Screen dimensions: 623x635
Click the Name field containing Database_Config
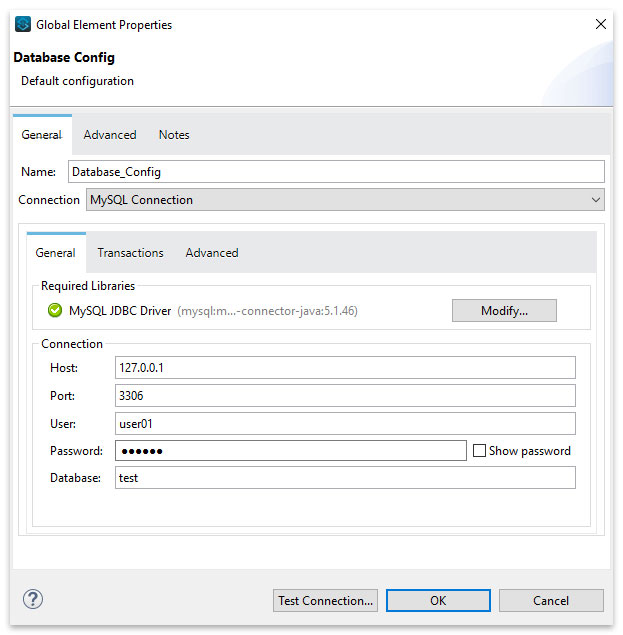pyautogui.click(x=336, y=172)
